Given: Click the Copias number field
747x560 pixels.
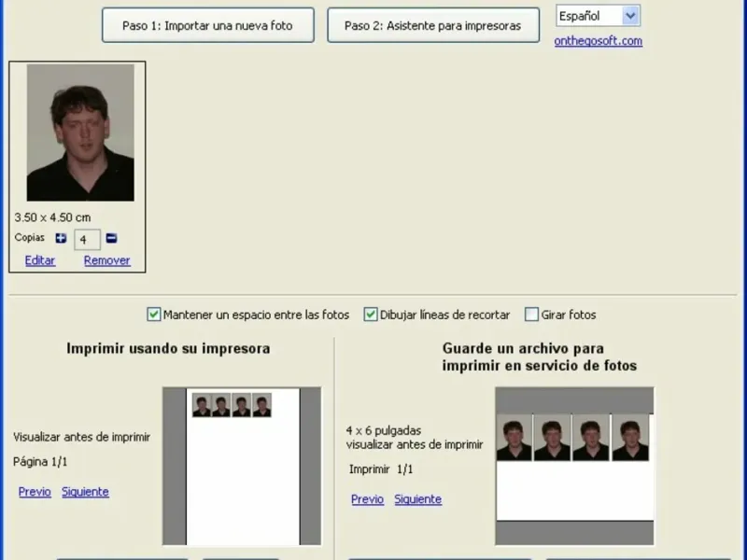Looking at the screenshot, I should pyautogui.click(x=87, y=240).
